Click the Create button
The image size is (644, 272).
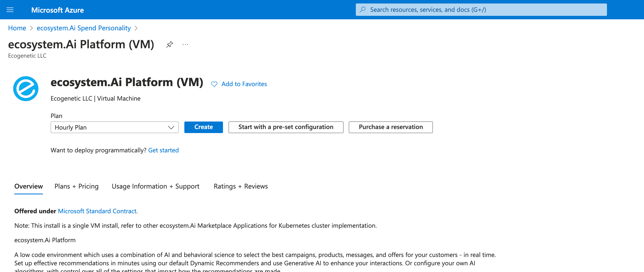pyautogui.click(x=204, y=127)
